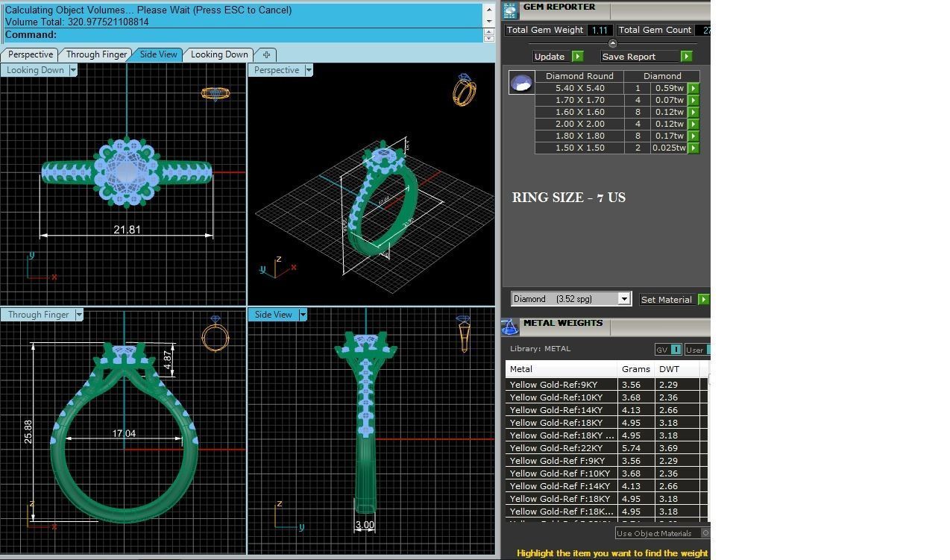
Task: Click the Looking Down viewport title label
Action: coord(35,70)
